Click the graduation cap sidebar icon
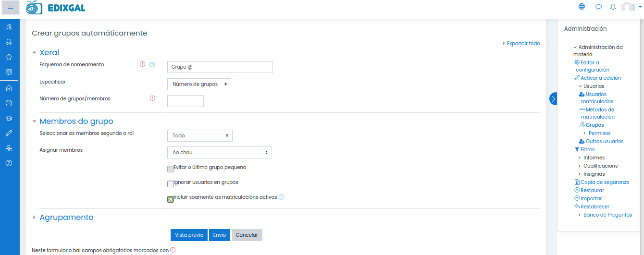The width and height of the screenshot is (644, 255). pos(9,118)
